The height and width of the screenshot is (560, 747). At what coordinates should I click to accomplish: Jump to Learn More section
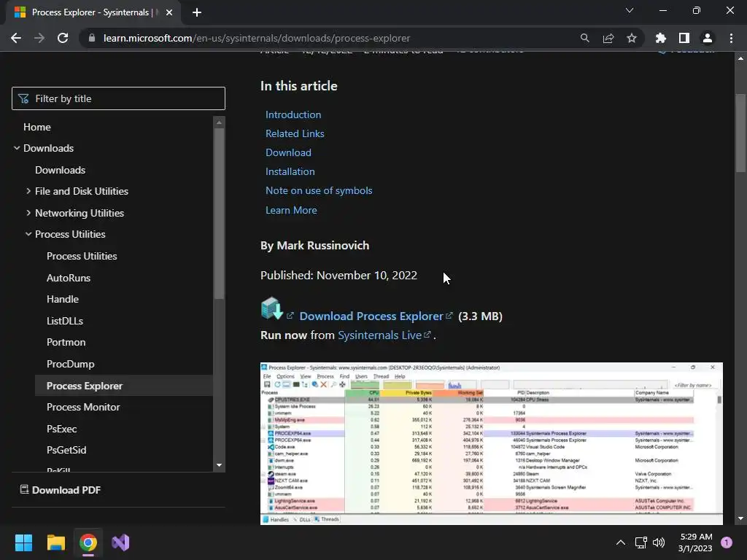tap(291, 210)
